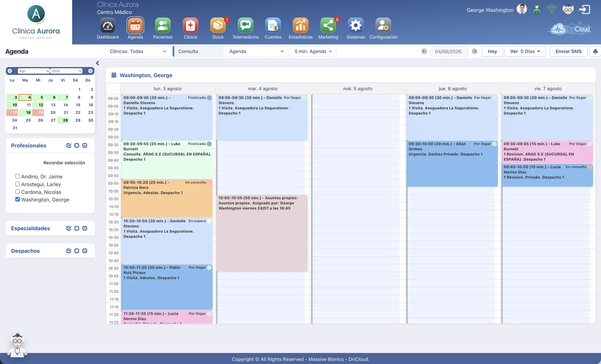Check Cardona, Nicolas checkbox
The height and width of the screenshot is (364, 601).
17,192
